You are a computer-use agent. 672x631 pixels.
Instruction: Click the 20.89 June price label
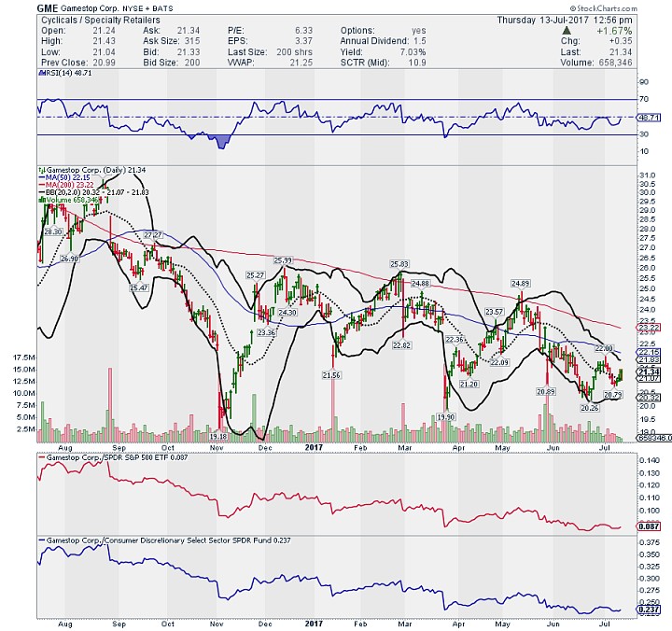pyautogui.click(x=546, y=391)
